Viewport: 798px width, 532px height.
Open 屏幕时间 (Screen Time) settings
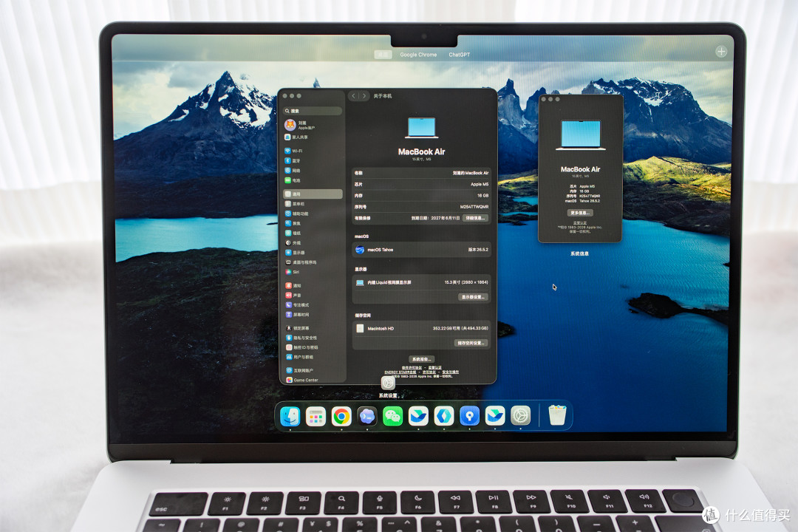297,315
